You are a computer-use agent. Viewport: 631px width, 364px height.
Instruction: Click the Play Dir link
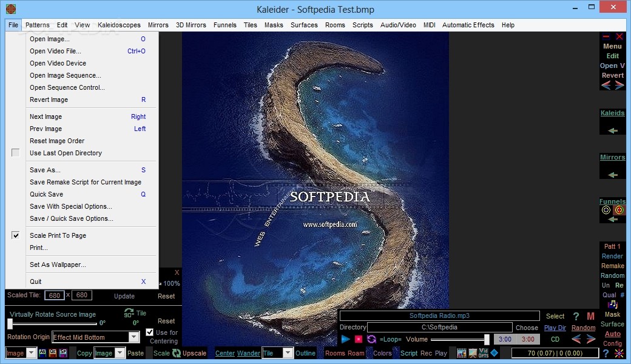click(x=555, y=328)
